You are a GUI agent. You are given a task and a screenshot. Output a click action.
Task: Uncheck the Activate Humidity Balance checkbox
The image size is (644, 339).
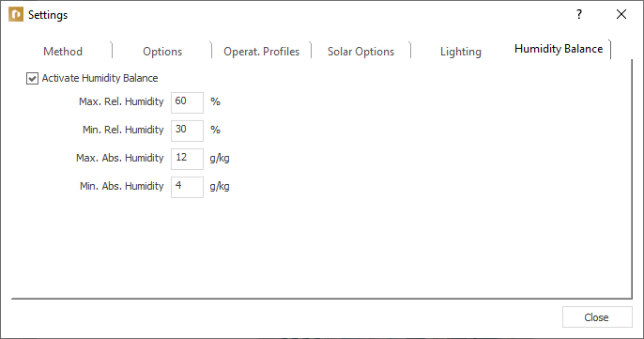32,78
